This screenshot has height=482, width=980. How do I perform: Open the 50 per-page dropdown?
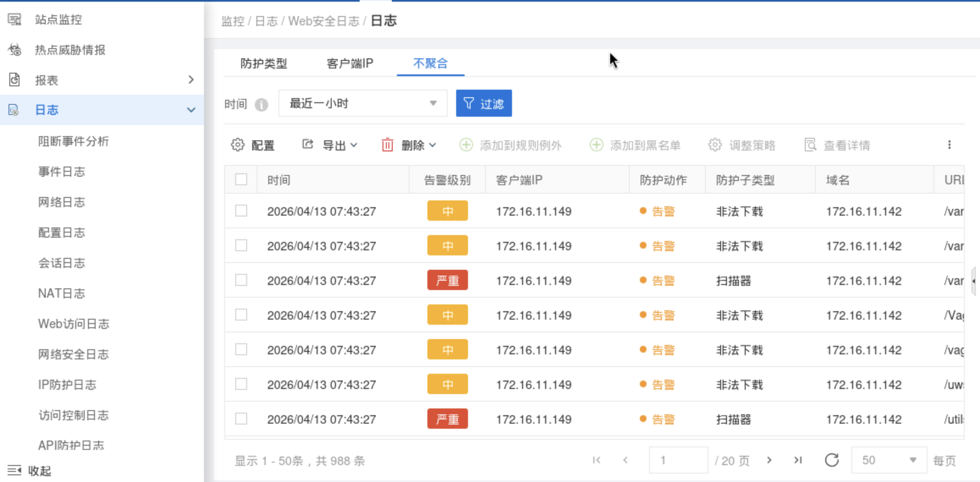(889, 460)
